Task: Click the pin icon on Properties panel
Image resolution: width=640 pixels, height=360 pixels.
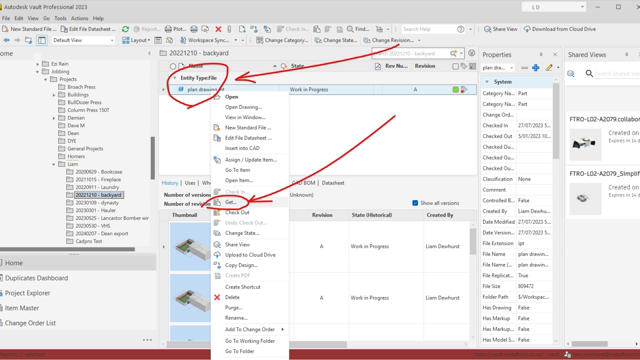Action: coord(541,54)
